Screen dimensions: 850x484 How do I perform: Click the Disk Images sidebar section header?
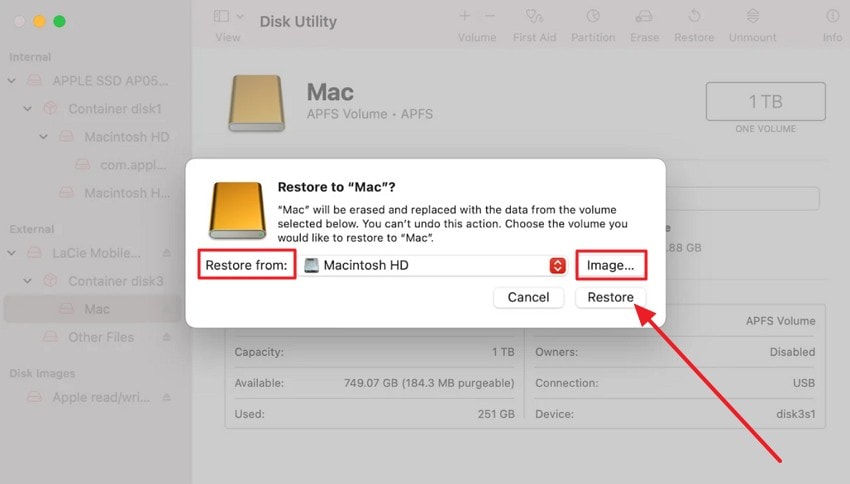click(x=42, y=373)
